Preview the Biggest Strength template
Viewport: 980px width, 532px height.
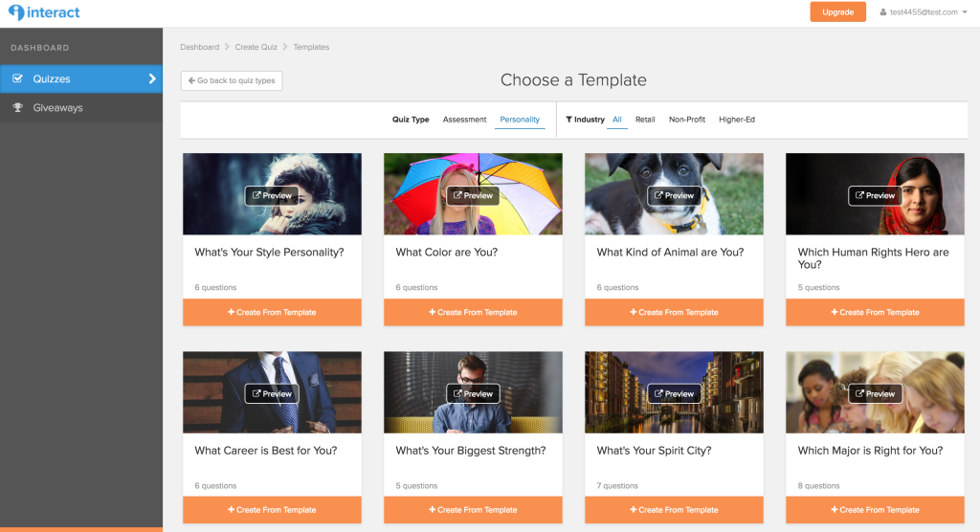tap(473, 394)
